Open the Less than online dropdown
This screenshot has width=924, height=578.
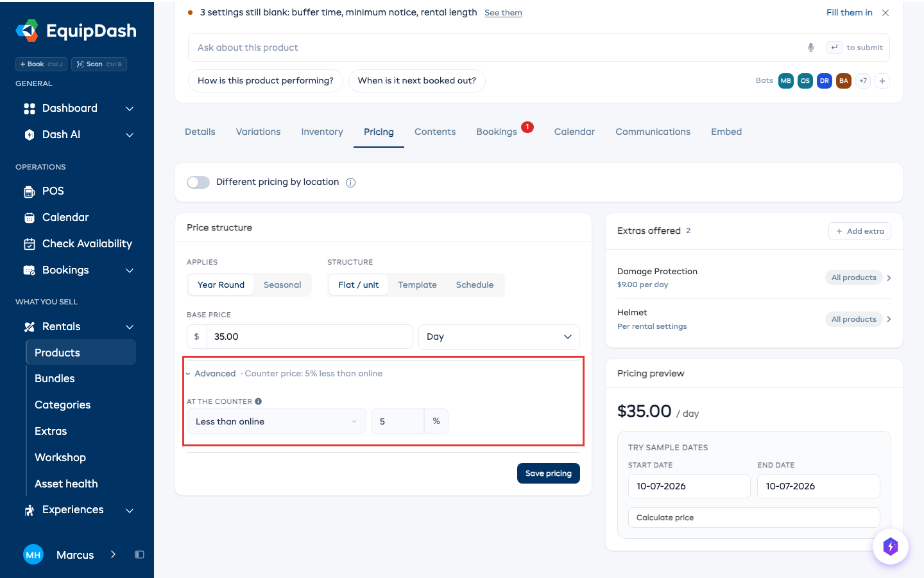[x=277, y=422]
